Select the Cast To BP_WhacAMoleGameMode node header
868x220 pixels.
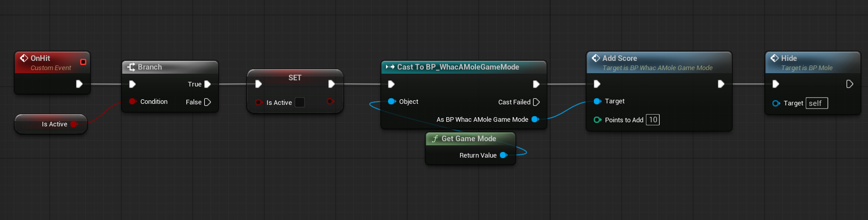464,67
